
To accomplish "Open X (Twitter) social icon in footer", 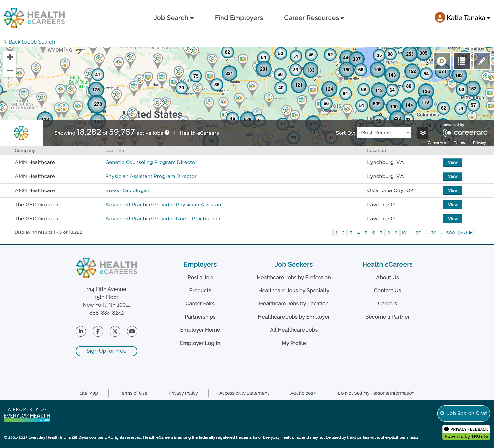I will tap(115, 331).
